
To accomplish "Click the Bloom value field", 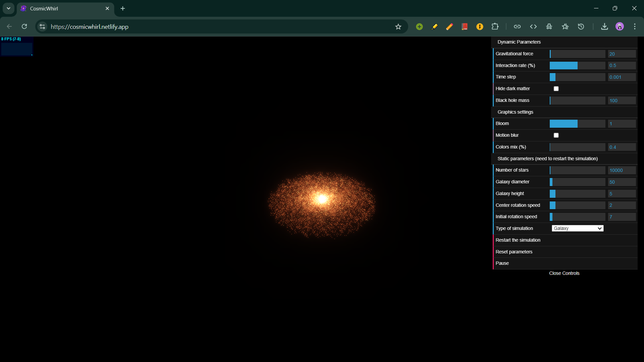I will (x=622, y=124).
